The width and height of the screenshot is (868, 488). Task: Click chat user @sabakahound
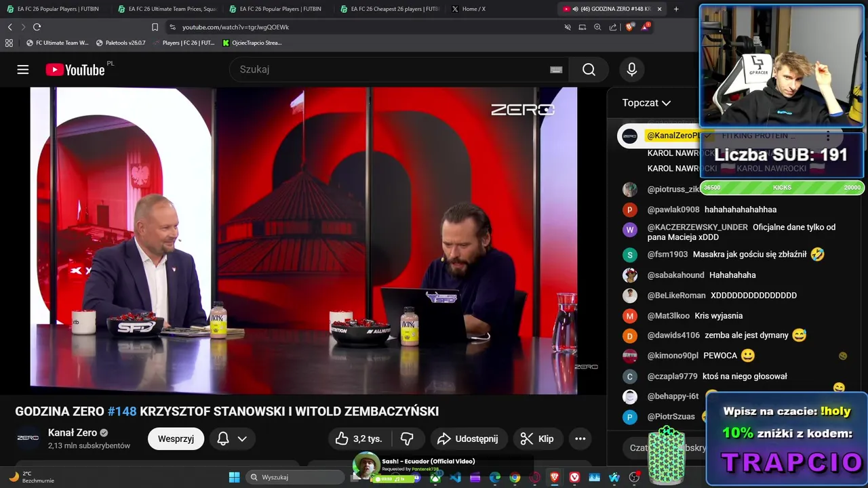point(675,275)
